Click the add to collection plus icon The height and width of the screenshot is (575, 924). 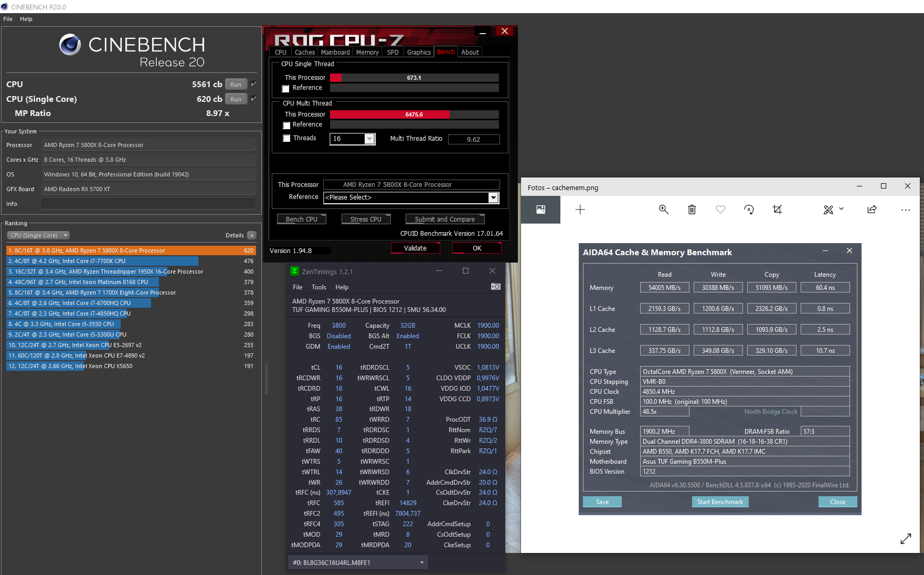click(x=580, y=210)
